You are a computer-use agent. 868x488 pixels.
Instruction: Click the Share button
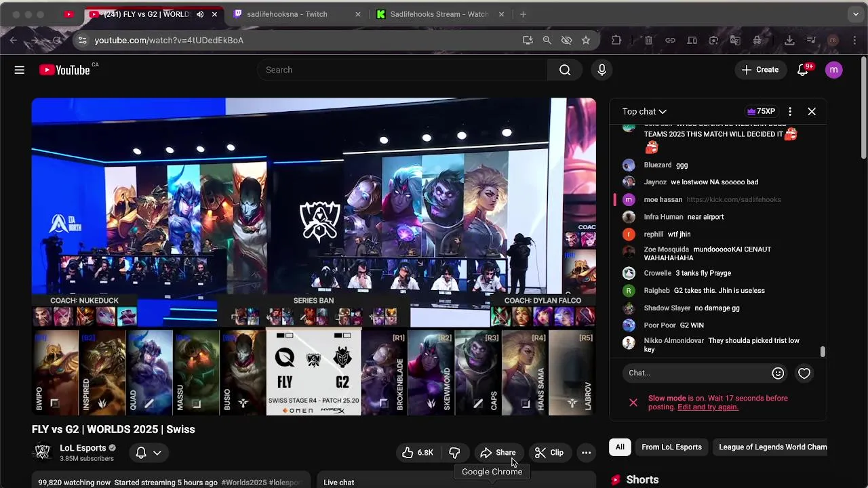coord(498,453)
